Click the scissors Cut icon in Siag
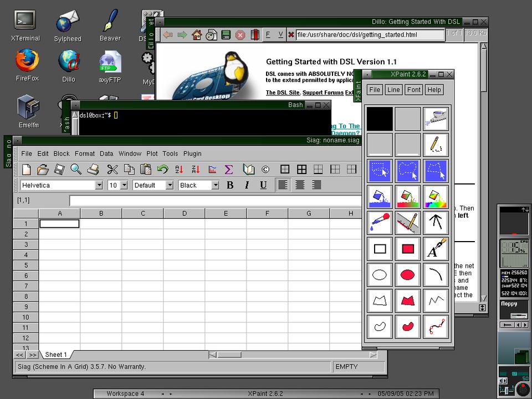The height and width of the screenshot is (399, 532). coord(112,170)
